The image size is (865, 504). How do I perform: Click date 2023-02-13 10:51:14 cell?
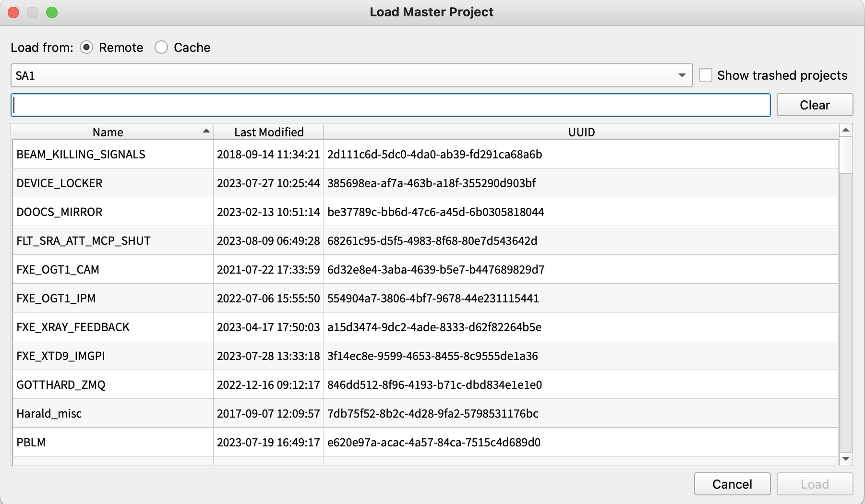tap(268, 212)
